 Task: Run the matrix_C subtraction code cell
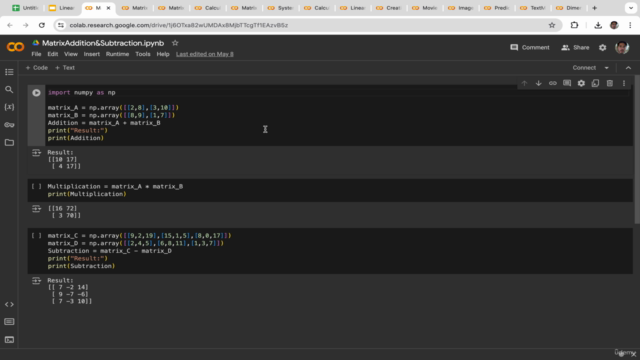pos(36,236)
